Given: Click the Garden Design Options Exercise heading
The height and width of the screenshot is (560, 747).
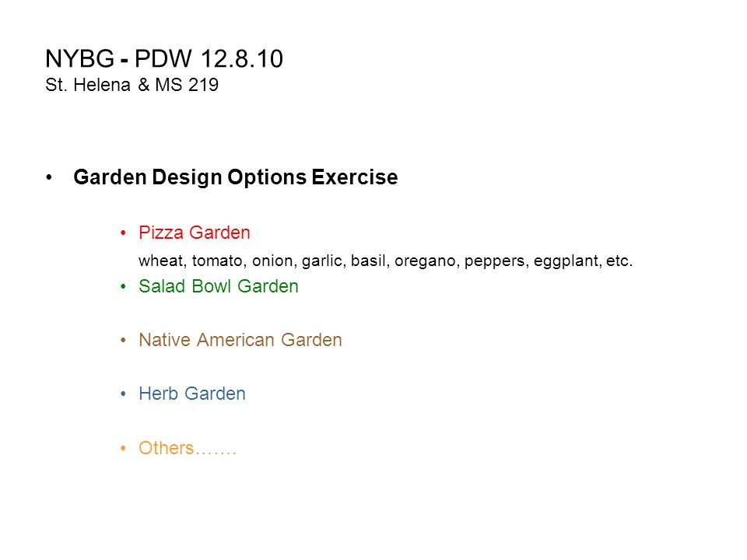Looking at the screenshot, I should click(235, 177).
